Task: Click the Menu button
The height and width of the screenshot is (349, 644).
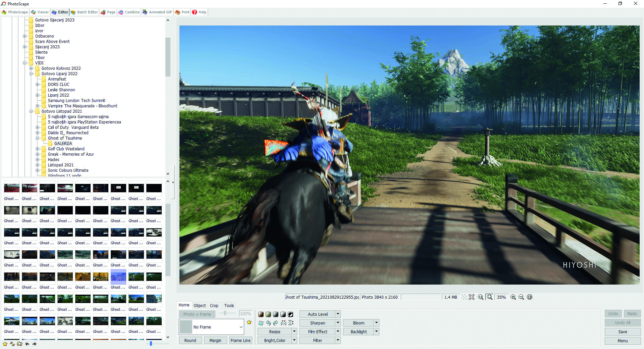Action: pos(623,341)
